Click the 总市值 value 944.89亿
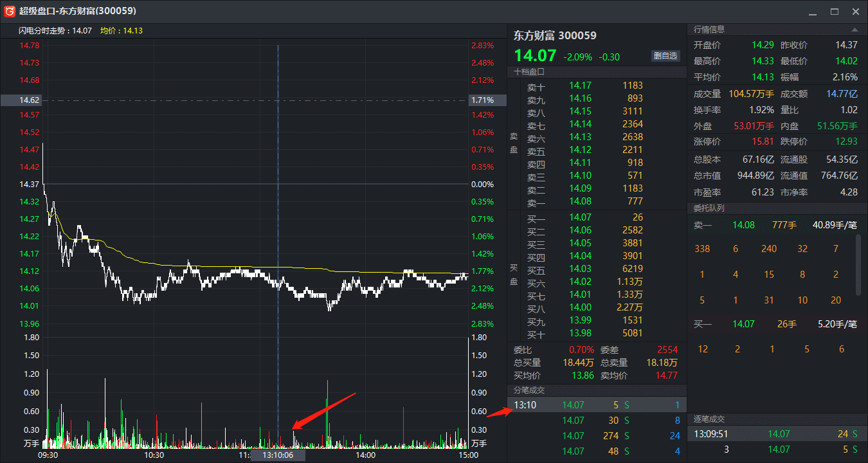Viewport: 868px width, 463px height. (756, 176)
